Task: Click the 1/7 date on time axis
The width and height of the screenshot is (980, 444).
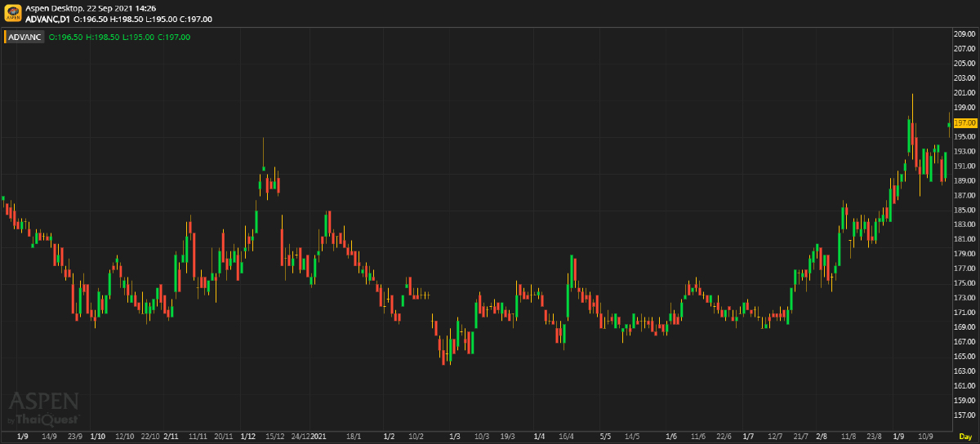Action: pyautogui.click(x=749, y=437)
